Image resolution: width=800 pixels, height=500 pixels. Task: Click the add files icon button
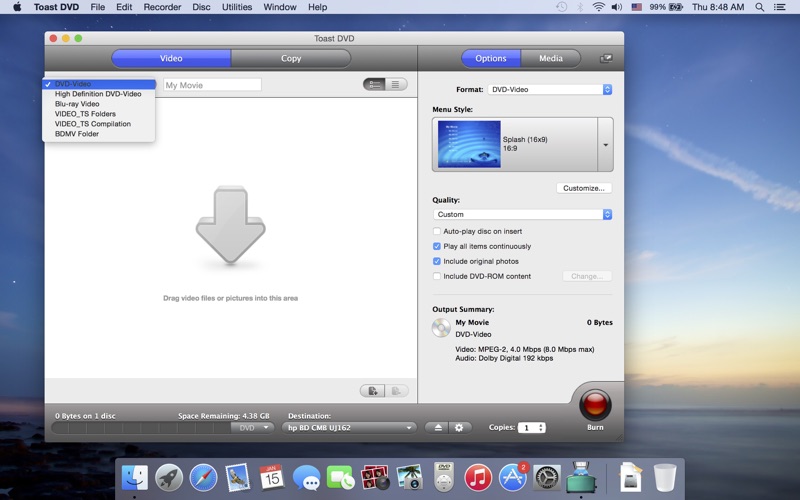point(372,391)
